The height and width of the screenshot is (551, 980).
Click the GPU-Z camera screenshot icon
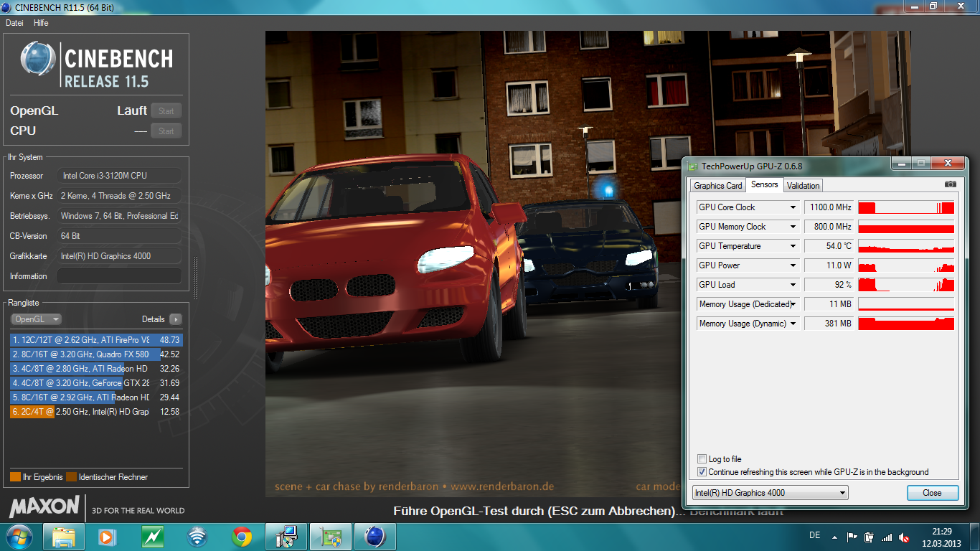pos(951,184)
